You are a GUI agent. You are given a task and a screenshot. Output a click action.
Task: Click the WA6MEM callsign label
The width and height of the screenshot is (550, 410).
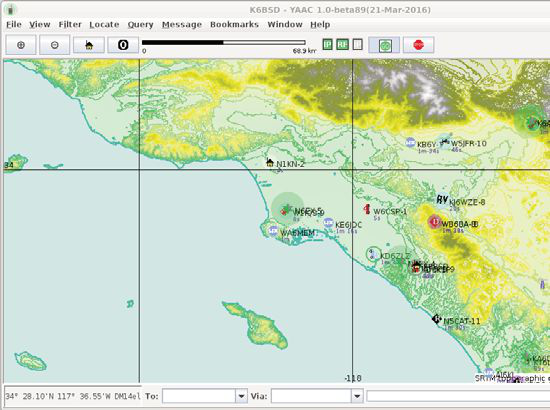297,233
